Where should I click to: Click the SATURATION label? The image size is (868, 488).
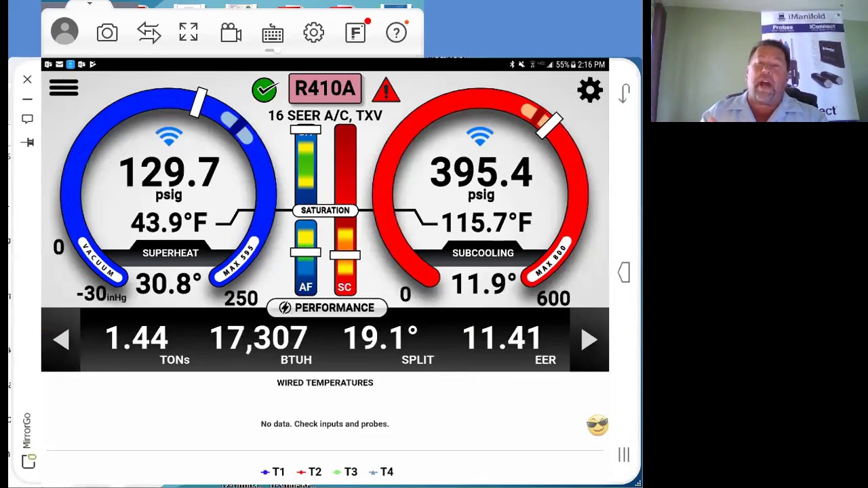[325, 210]
